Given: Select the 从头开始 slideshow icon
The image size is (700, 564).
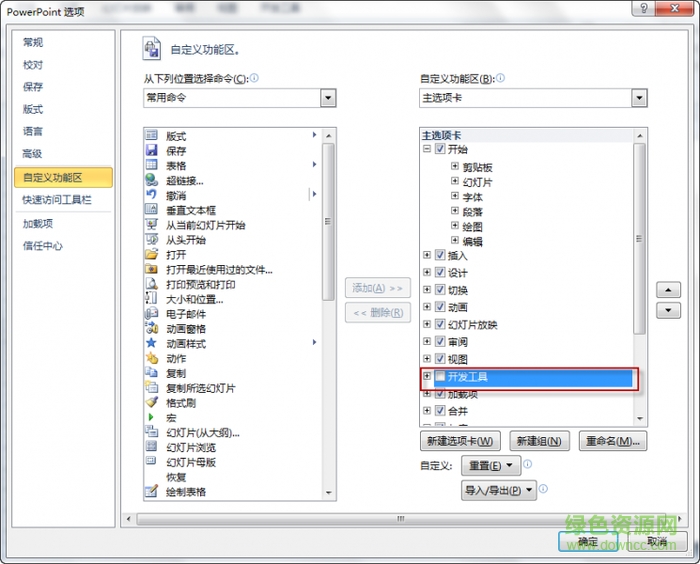Looking at the screenshot, I should pyautogui.click(x=152, y=239).
